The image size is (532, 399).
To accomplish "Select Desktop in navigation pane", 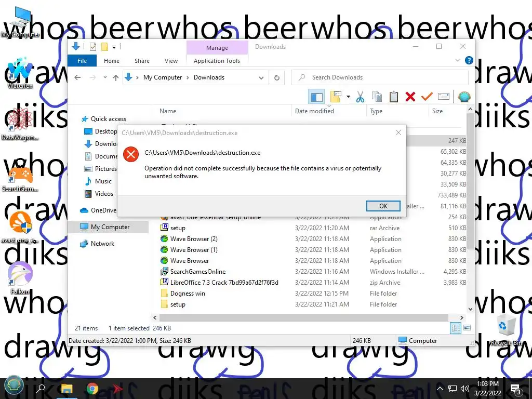I will 101,131.
